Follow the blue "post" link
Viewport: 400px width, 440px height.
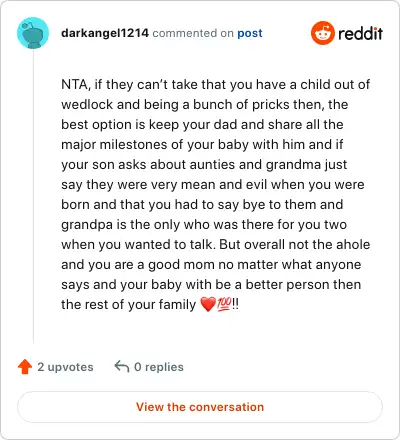pos(250,33)
